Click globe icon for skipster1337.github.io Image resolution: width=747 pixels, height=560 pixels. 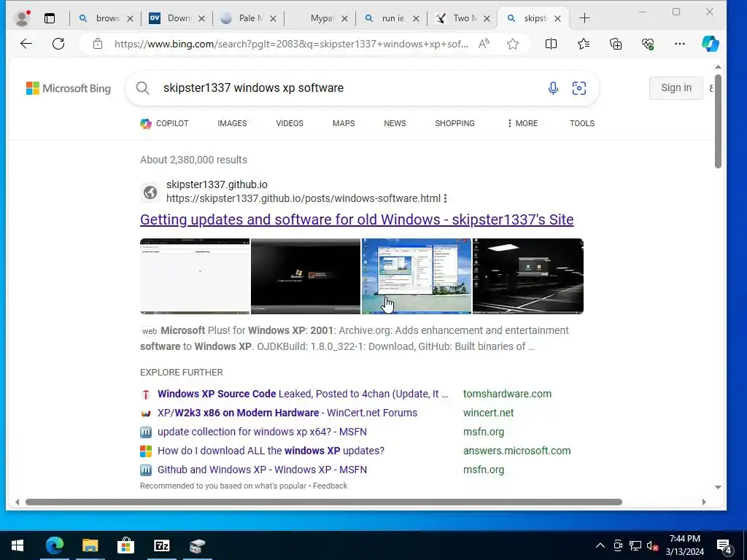pyautogui.click(x=150, y=192)
